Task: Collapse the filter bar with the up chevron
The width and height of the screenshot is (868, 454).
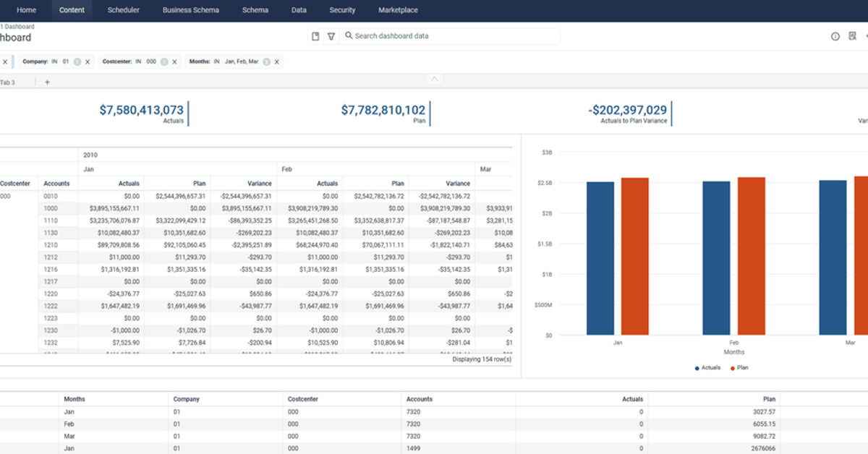Action: [x=434, y=78]
